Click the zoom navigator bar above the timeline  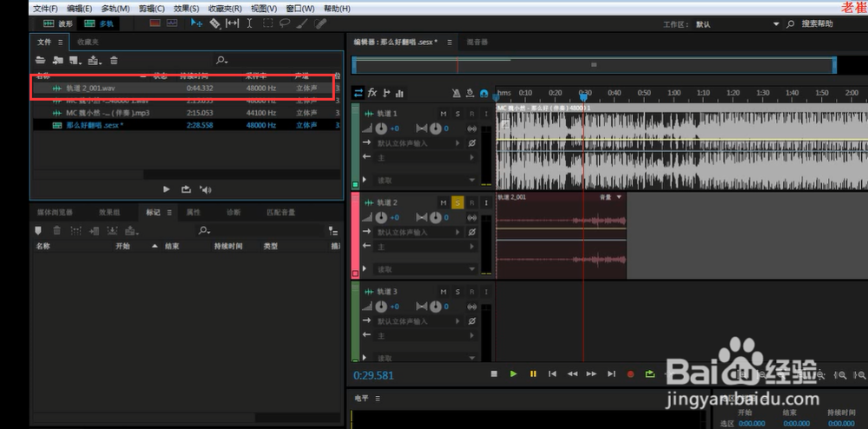[x=594, y=65]
